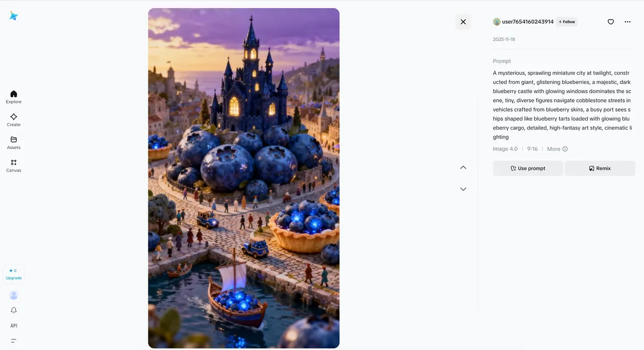
Task: Click the info circle next to More
Action: (565, 149)
